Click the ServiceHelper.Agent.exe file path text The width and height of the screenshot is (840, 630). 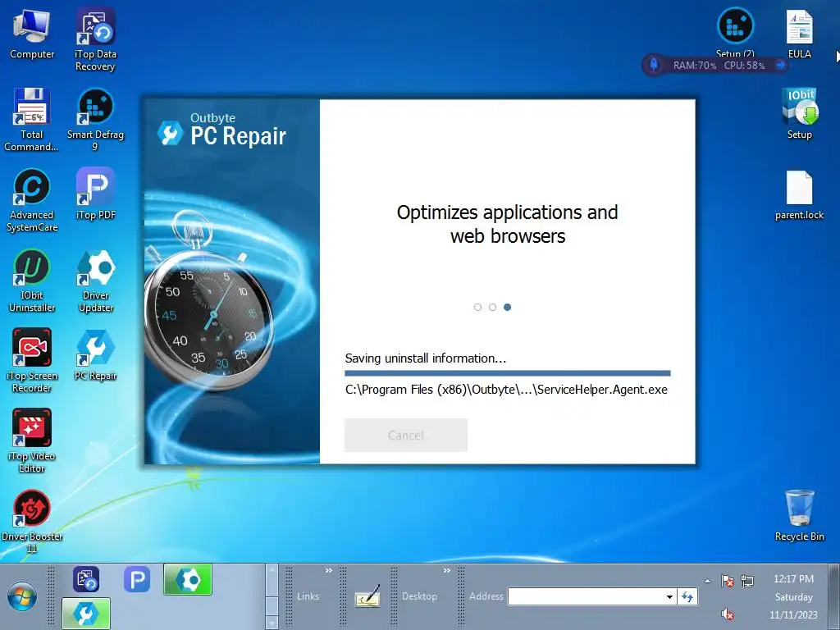click(506, 390)
